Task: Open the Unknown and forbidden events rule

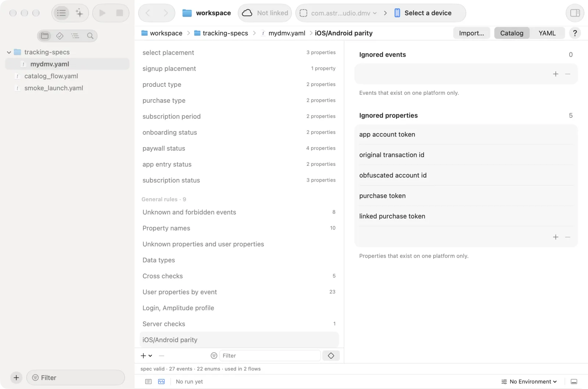Action: point(239,212)
